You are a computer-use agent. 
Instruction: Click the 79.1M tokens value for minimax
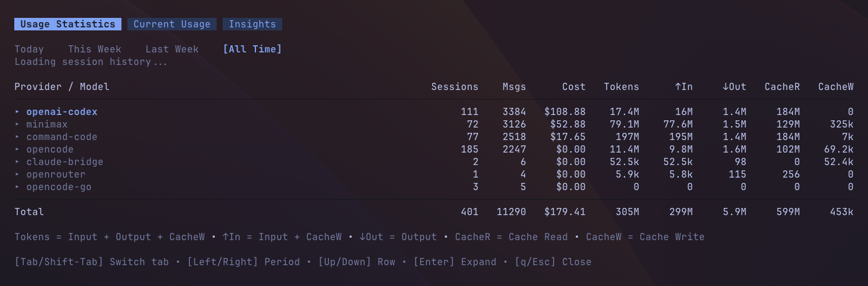click(625, 125)
